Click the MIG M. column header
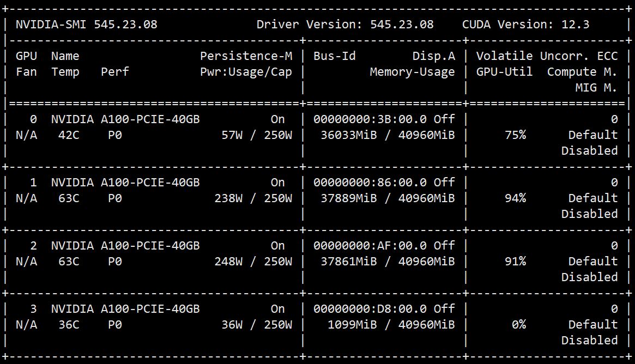The width and height of the screenshot is (635, 364). coord(596,88)
